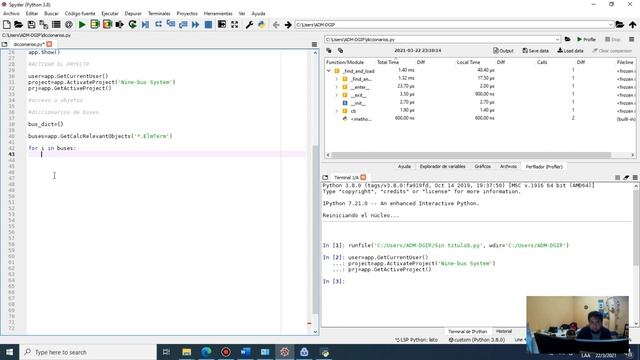Open the Ejecutar menu
Screen dimensions: 640x360
[110, 13]
